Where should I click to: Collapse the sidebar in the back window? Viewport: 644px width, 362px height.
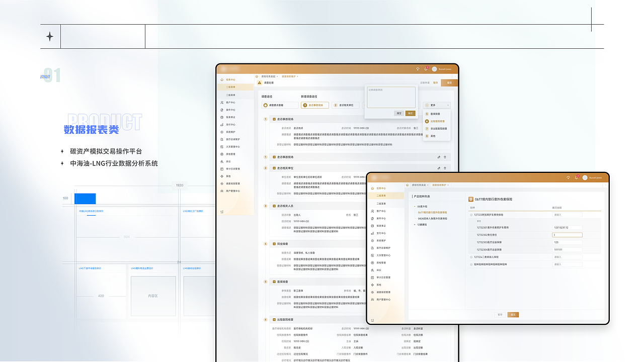[x=222, y=212]
